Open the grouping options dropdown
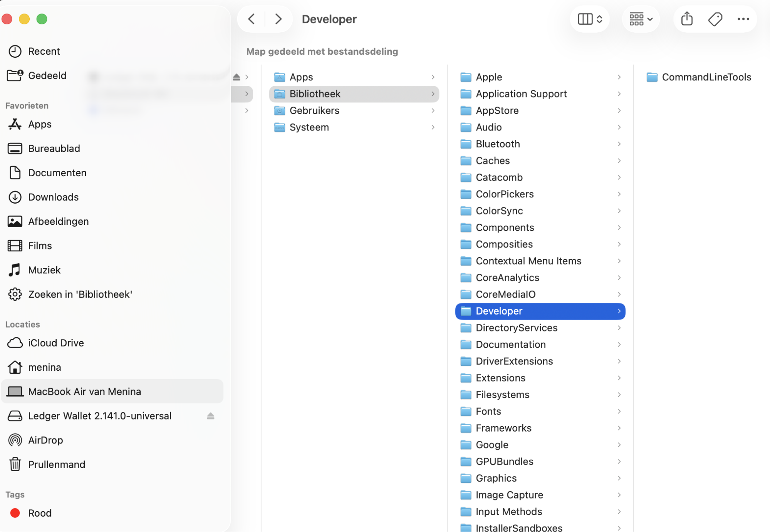 pyautogui.click(x=641, y=19)
